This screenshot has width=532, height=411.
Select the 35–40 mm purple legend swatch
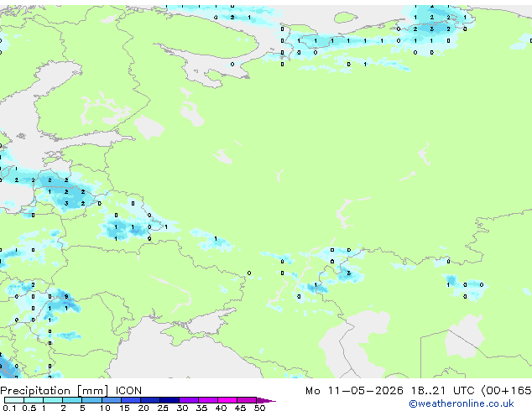pyautogui.click(x=208, y=400)
